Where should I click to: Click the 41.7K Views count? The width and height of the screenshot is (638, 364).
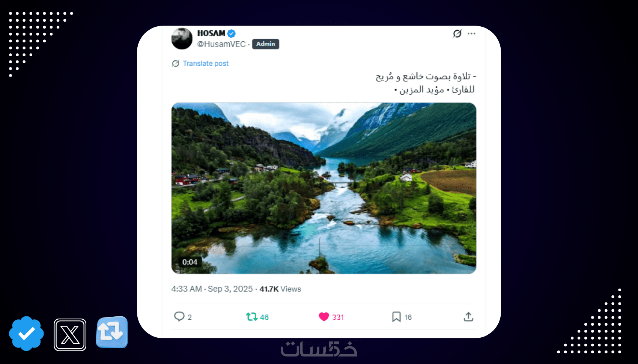point(280,289)
